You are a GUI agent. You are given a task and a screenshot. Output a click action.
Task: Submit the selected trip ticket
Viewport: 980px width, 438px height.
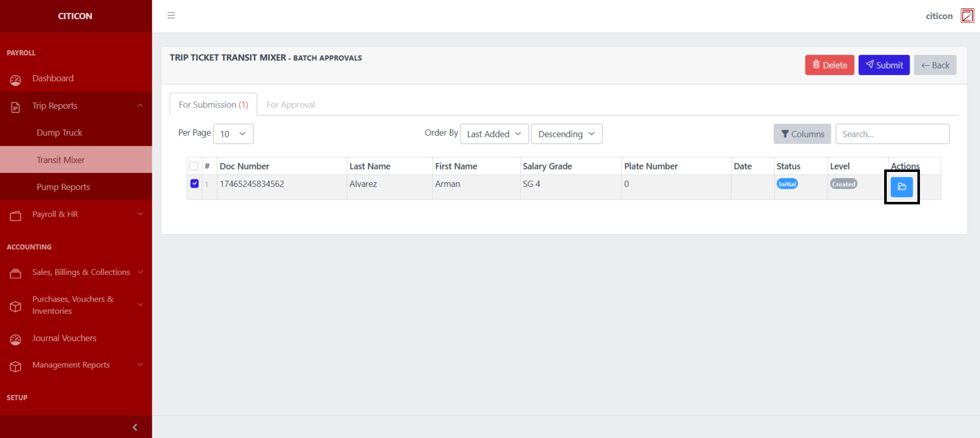[884, 65]
